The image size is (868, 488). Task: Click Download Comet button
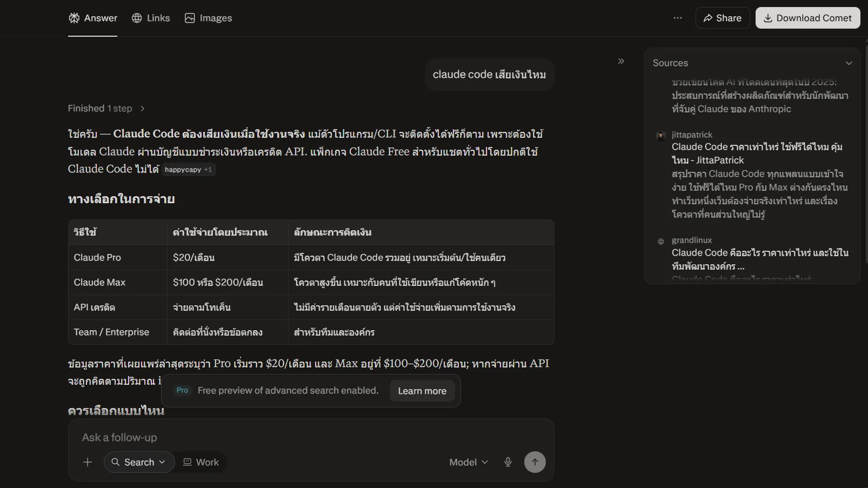tap(807, 18)
